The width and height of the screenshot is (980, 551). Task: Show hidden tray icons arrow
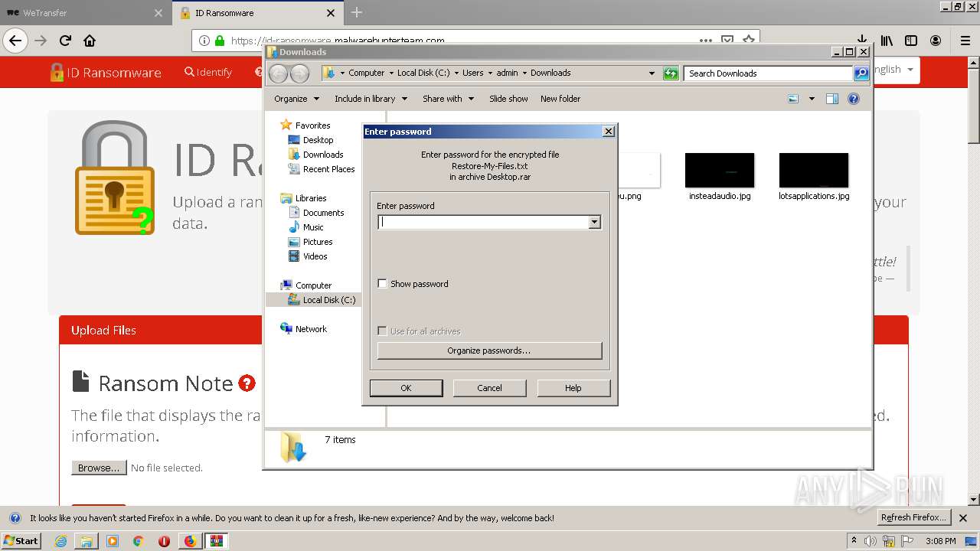click(854, 541)
